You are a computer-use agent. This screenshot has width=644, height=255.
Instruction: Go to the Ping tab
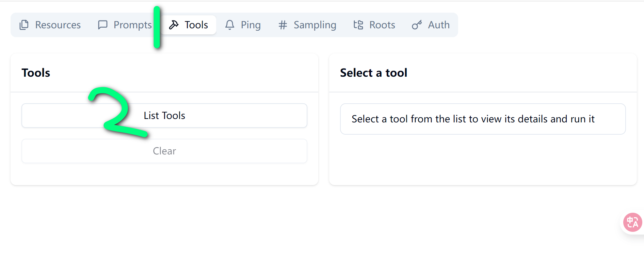point(251,25)
